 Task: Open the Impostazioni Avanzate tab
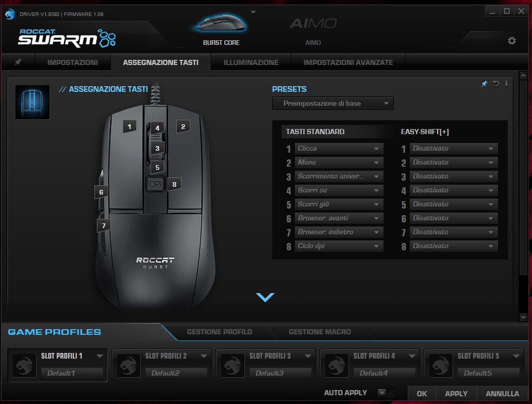click(348, 62)
